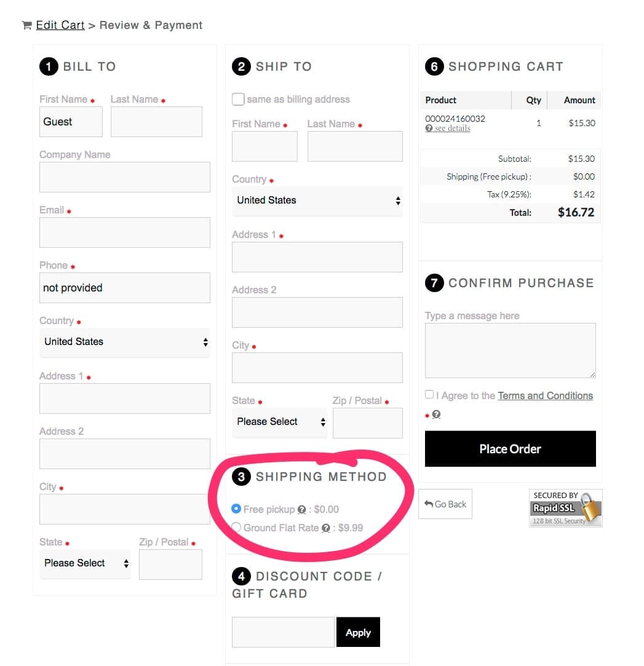Click the help icon next to Free pickup
644x666 pixels.
pos(301,510)
